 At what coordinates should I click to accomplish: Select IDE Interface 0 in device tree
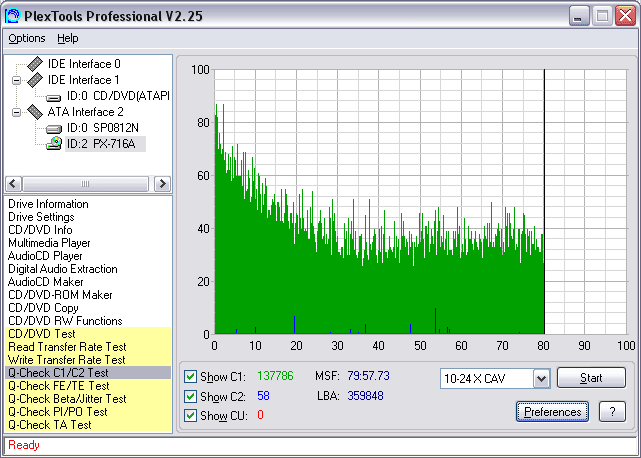(x=84, y=64)
